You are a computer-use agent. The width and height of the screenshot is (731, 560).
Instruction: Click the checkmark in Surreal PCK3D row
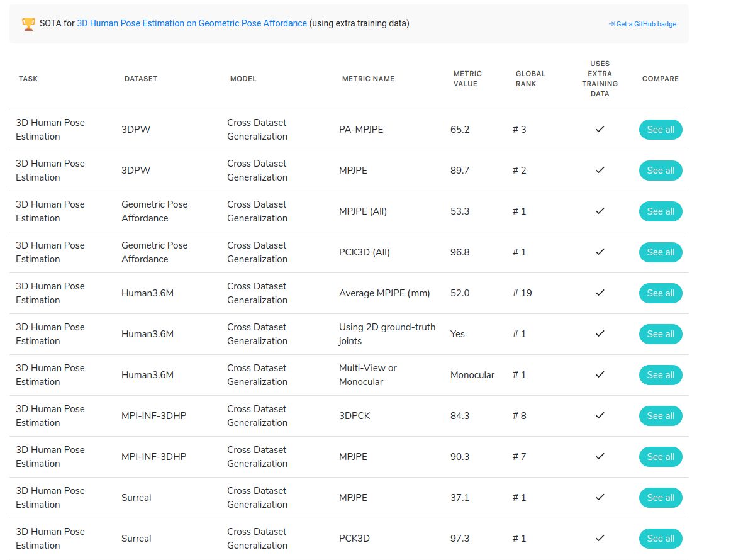600,538
